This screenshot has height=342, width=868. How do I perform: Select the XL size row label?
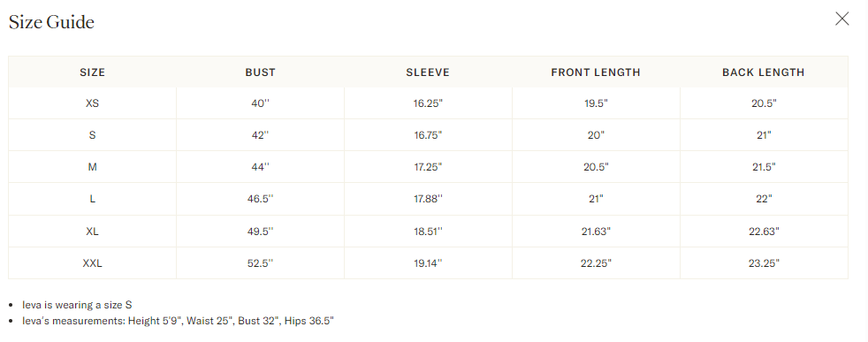point(93,232)
